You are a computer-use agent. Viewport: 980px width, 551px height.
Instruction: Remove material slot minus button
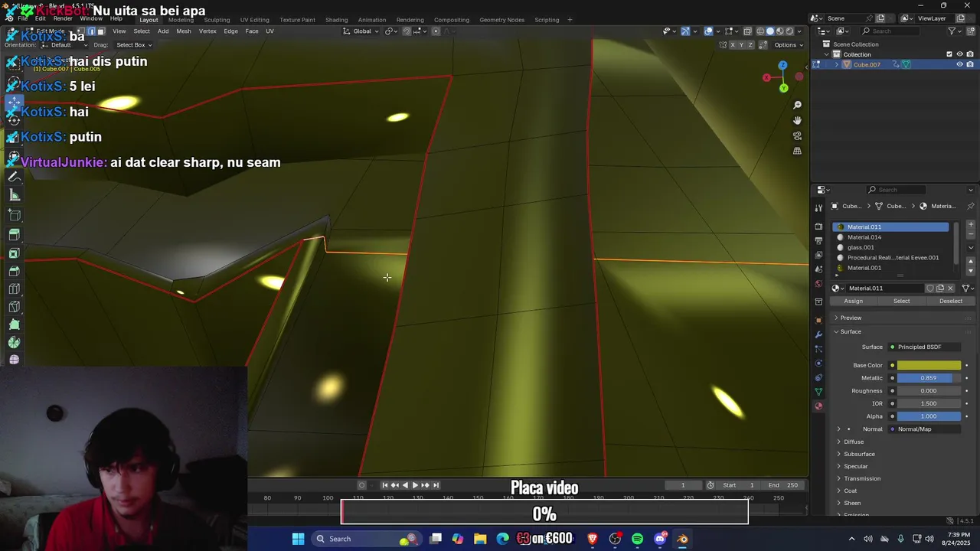(971, 234)
